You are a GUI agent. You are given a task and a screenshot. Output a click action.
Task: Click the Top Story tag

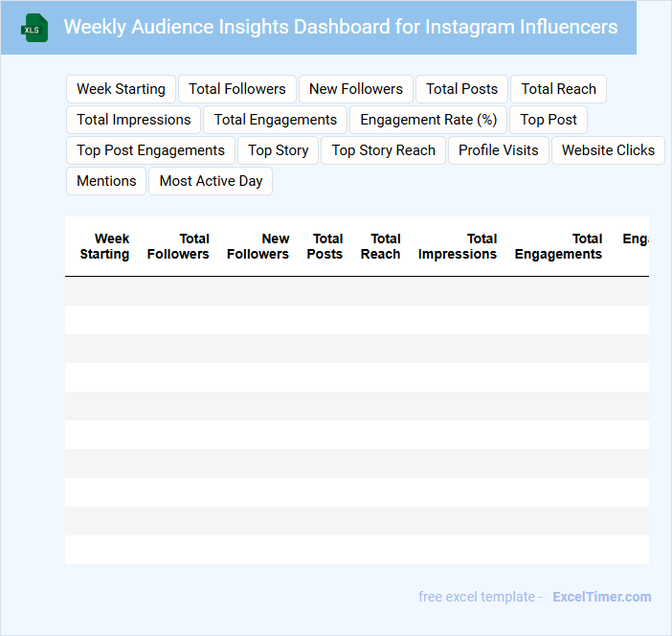[x=278, y=150]
